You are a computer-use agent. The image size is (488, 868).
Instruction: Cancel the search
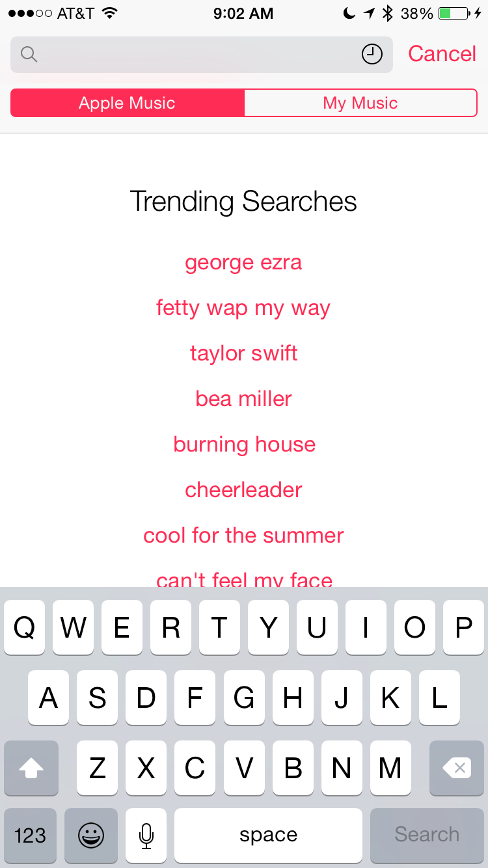tap(442, 54)
